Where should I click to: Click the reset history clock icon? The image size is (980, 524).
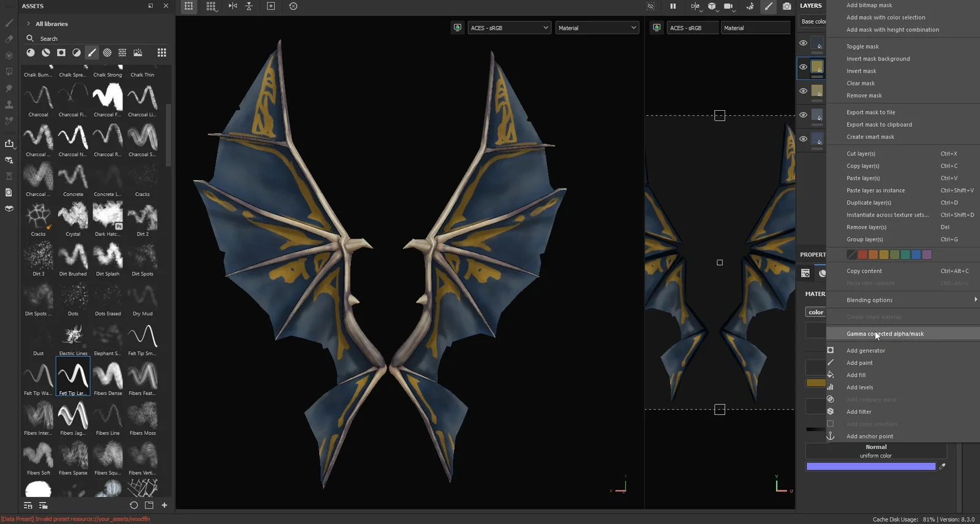pos(293,6)
